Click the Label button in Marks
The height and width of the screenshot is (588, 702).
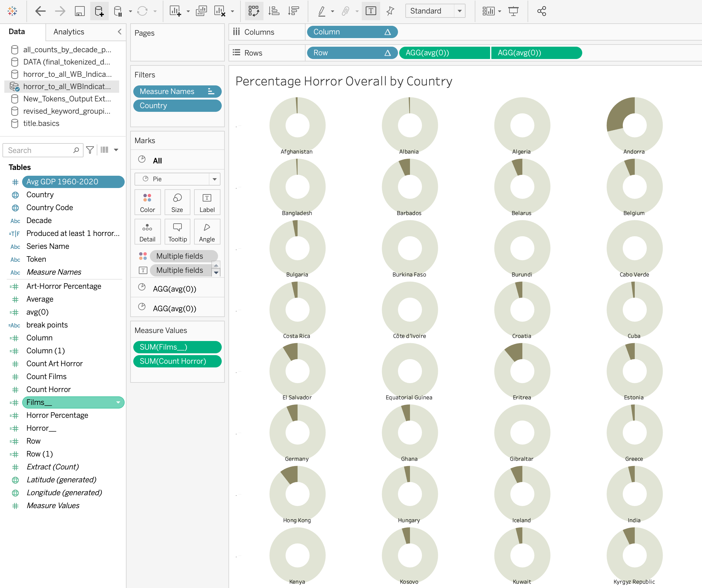207,202
